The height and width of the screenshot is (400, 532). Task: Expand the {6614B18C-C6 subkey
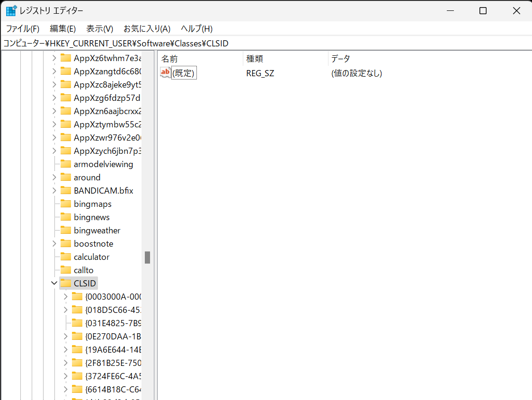tap(66, 389)
